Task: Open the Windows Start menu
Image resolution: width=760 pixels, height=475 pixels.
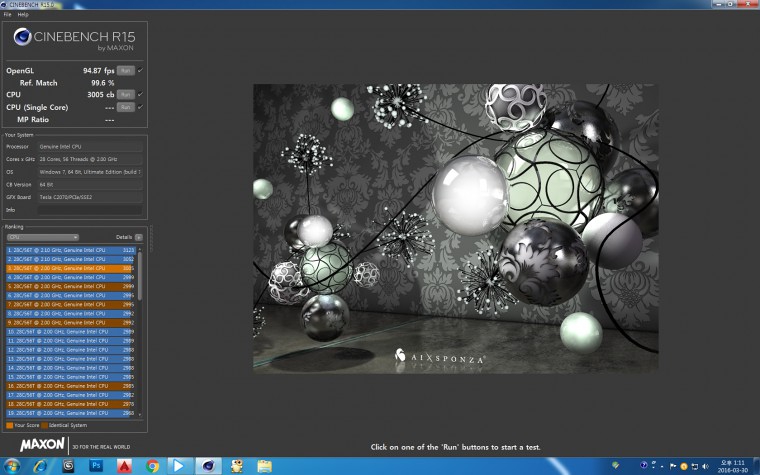Action: tap(11, 466)
